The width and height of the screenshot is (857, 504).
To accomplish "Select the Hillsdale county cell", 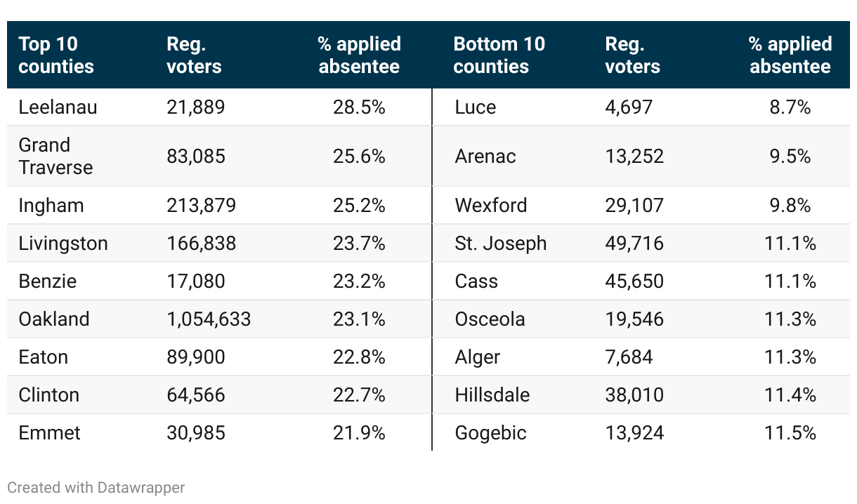I will [x=492, y=395].
